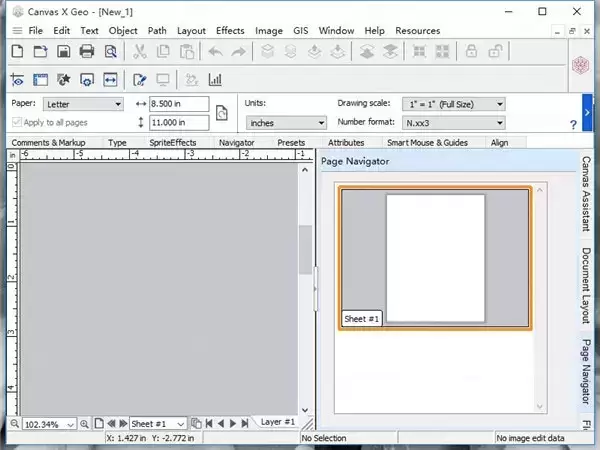Click the Open file folder icon
The height and width of the screenshot is (450, 600).
40,51
